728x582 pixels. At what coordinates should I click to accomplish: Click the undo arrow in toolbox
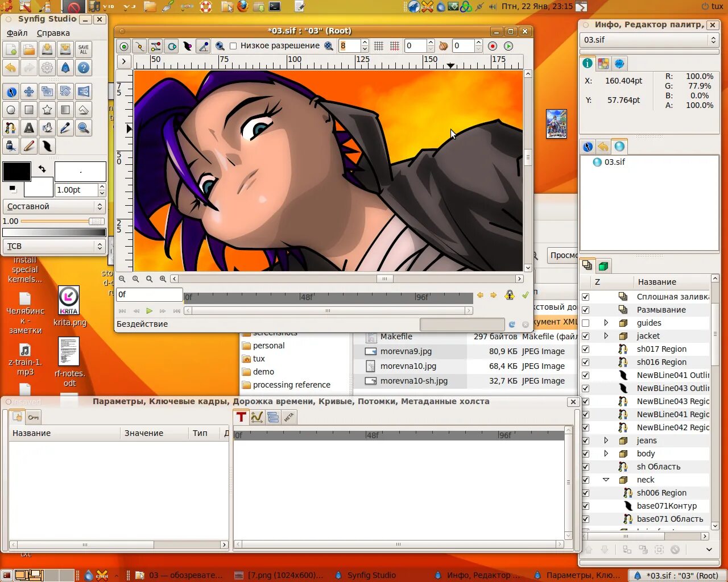11,68
